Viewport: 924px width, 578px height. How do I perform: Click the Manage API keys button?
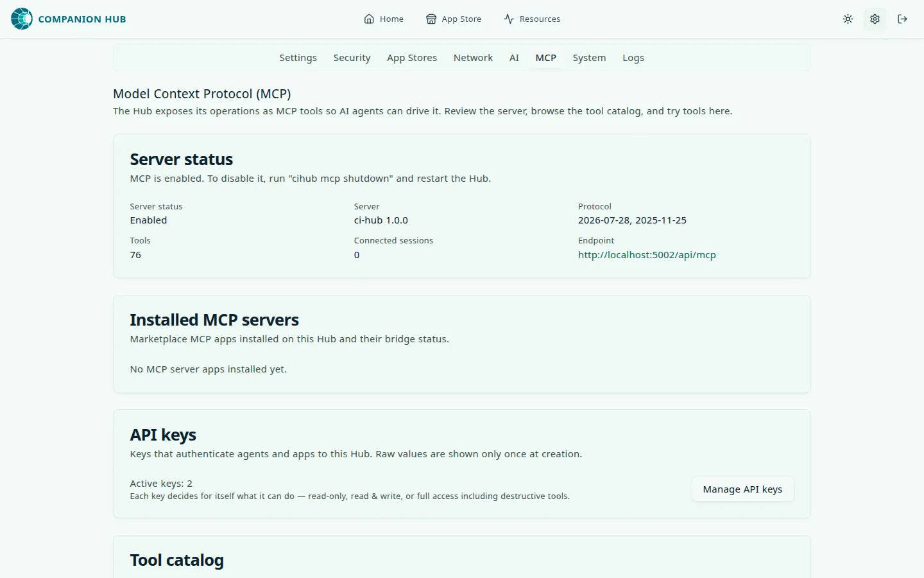coord(742,489)
